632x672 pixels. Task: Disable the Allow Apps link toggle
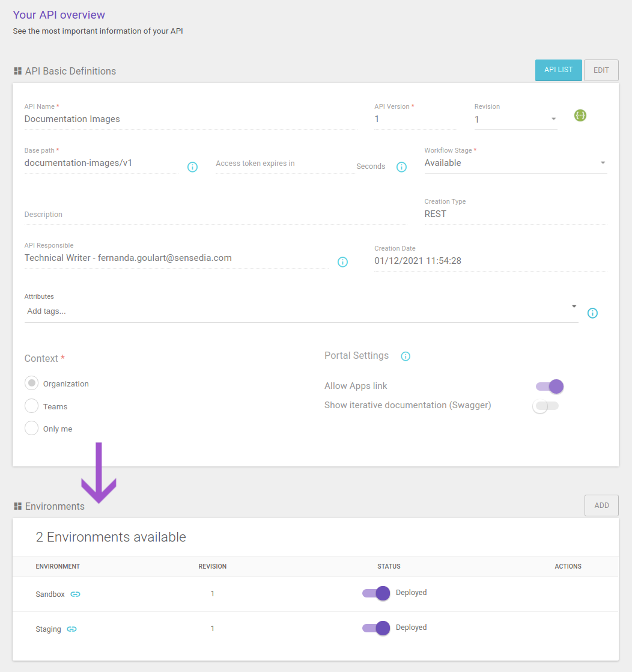[549, 386]
